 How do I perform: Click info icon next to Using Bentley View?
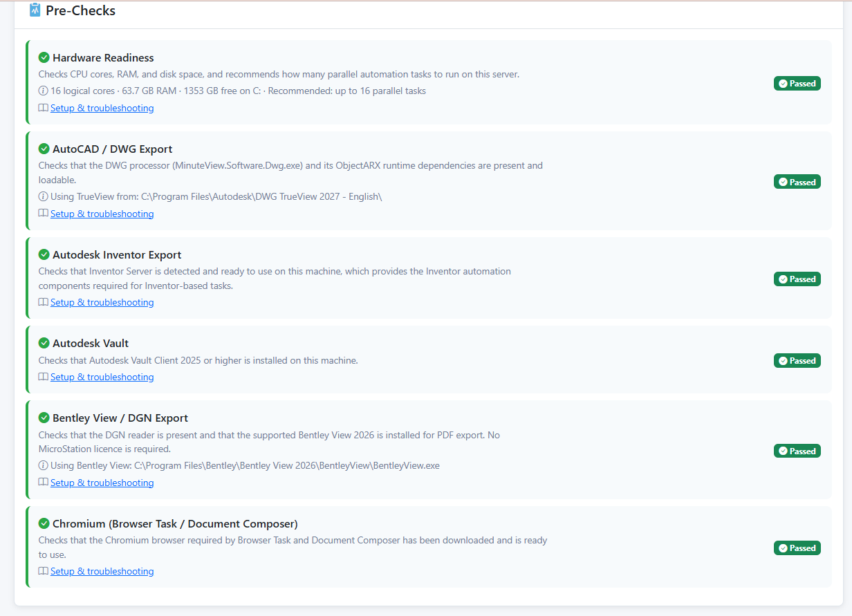43,465
